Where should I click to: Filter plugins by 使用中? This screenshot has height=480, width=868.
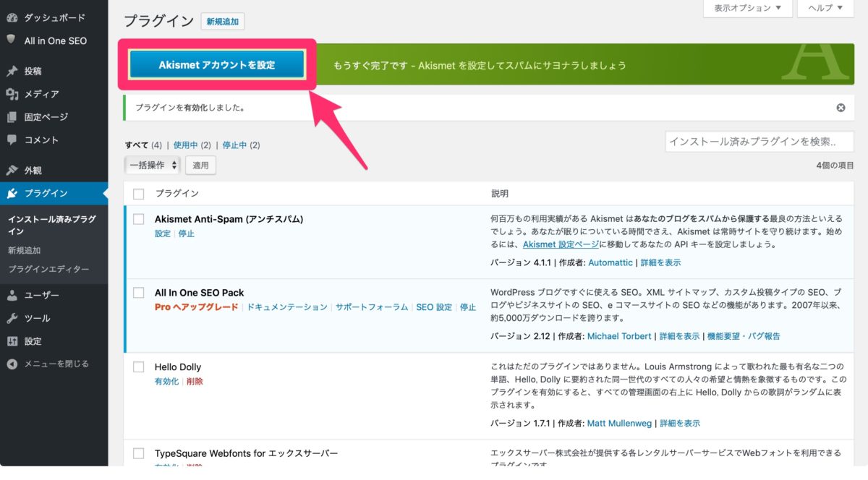point(185,145)
